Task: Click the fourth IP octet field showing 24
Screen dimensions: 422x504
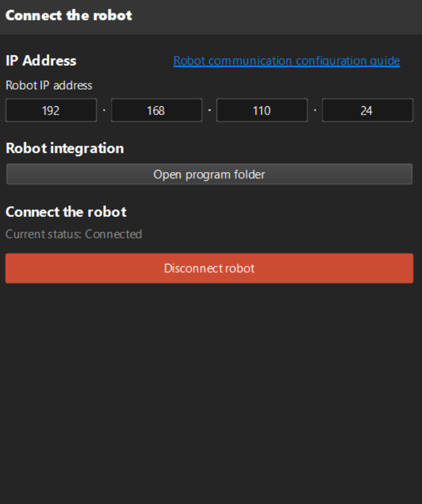Action: (x=367, y=110)
